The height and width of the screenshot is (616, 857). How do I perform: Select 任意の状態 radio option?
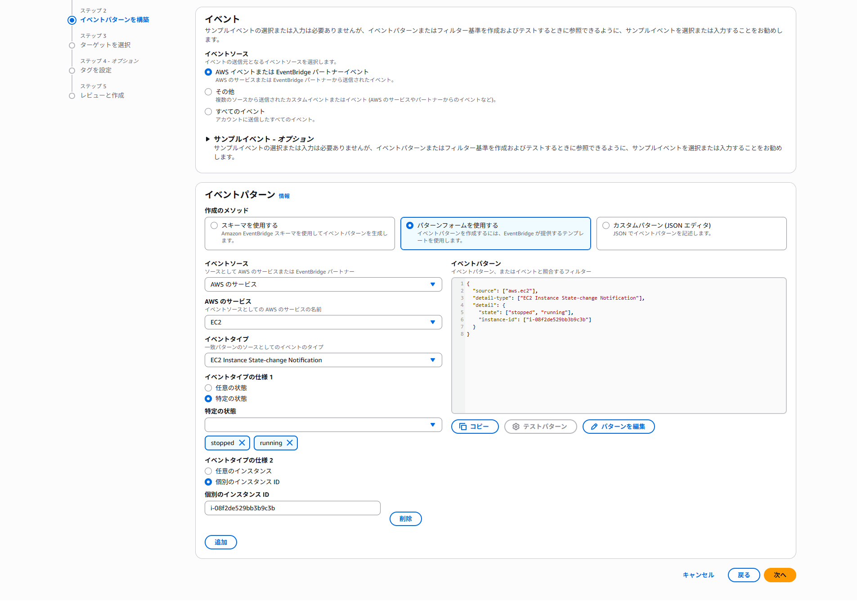pyautogui.click(x=208, y=388)
